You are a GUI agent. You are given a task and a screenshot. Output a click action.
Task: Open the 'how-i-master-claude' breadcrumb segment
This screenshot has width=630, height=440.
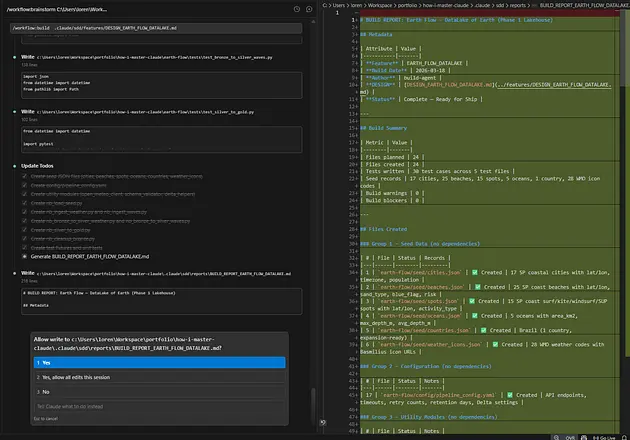(446, 5)
